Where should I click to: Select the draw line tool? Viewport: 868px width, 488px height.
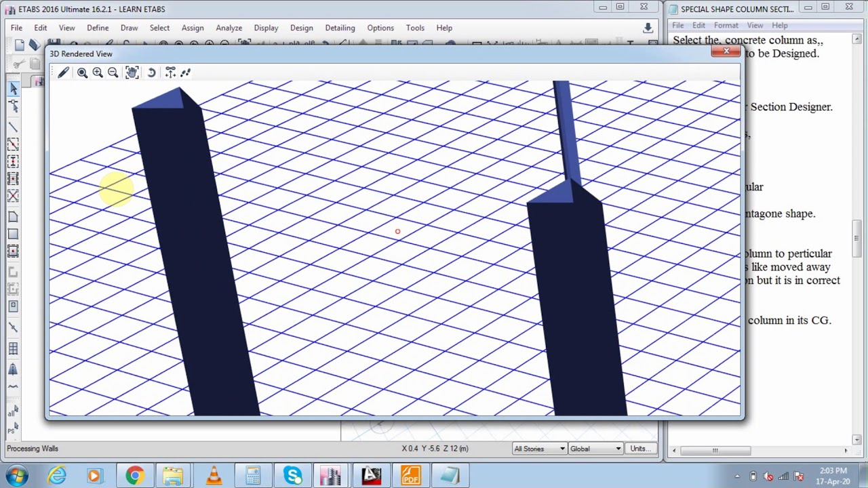point(13,127)
